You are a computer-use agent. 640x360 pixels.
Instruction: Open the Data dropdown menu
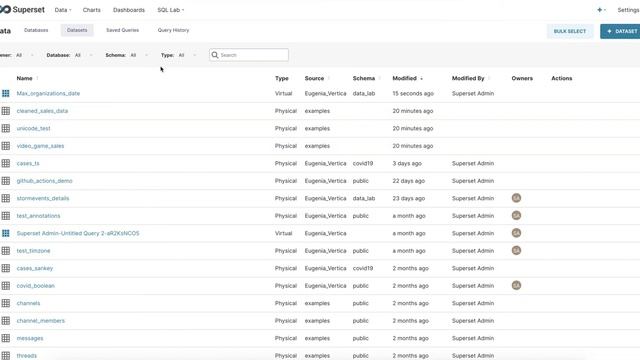click(63, 10)
